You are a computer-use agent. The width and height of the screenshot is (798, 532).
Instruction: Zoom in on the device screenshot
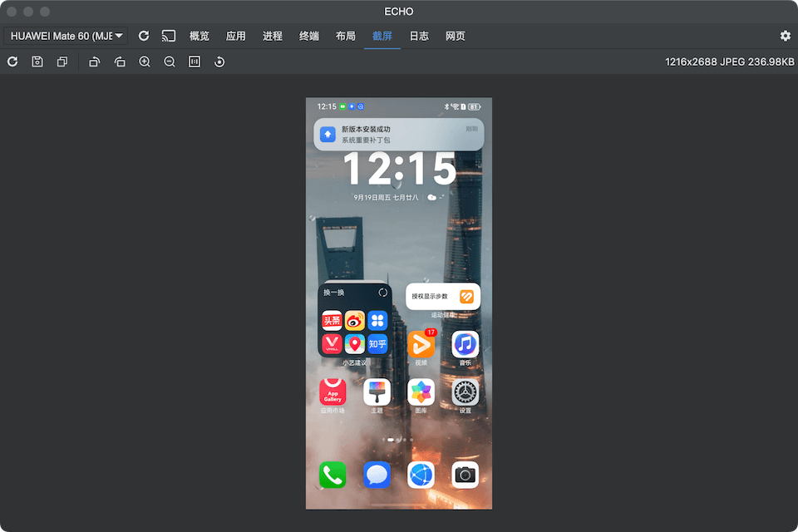click(144, 62)
